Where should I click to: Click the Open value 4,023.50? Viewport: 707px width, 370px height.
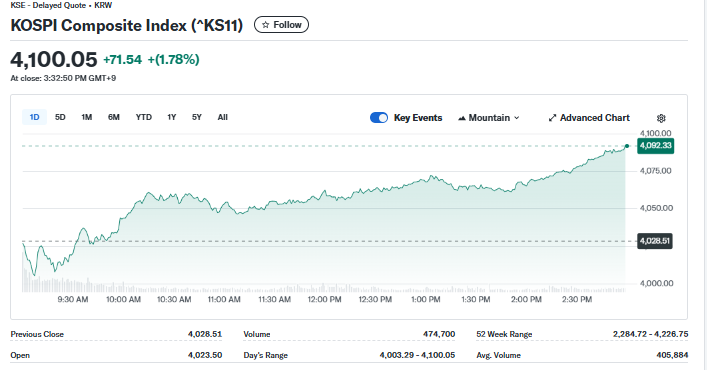(x=205, y=355)
